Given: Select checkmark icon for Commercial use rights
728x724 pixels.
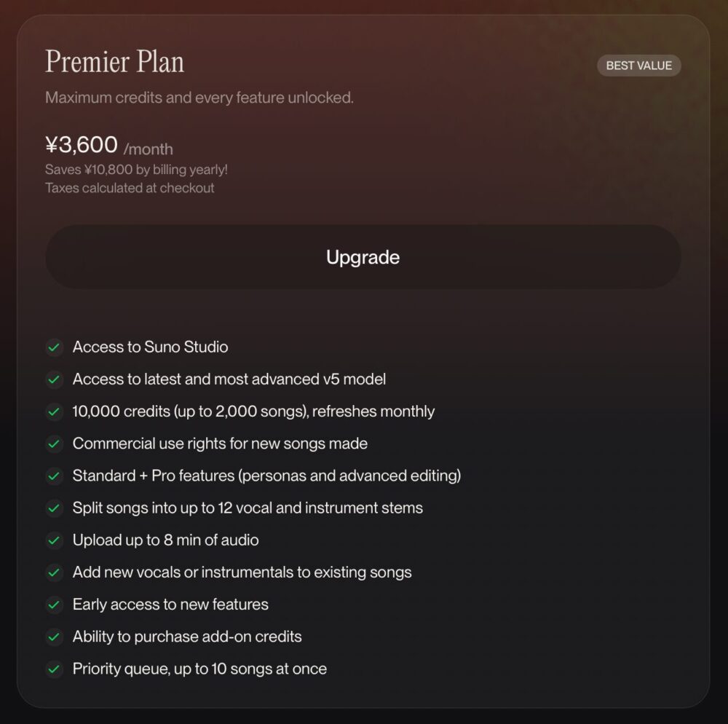Looking at the screenshot, I should (54, 444).
